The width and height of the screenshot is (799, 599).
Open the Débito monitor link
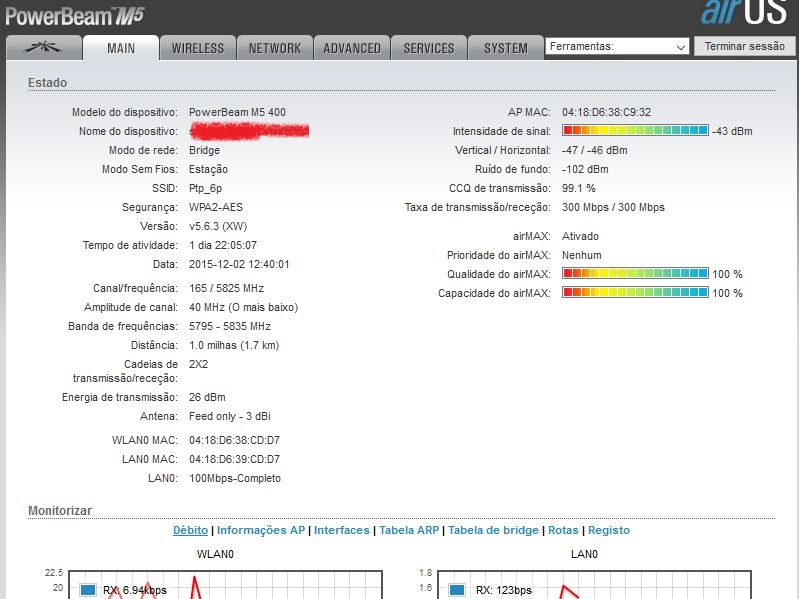[x=191, y=530]
